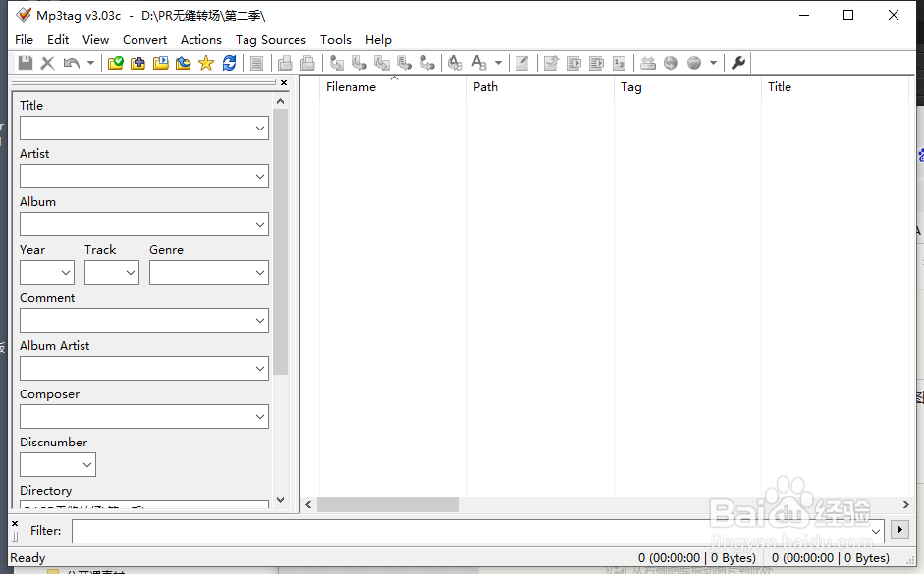Click the Change directory folder icon

click(x=116, y=63)
